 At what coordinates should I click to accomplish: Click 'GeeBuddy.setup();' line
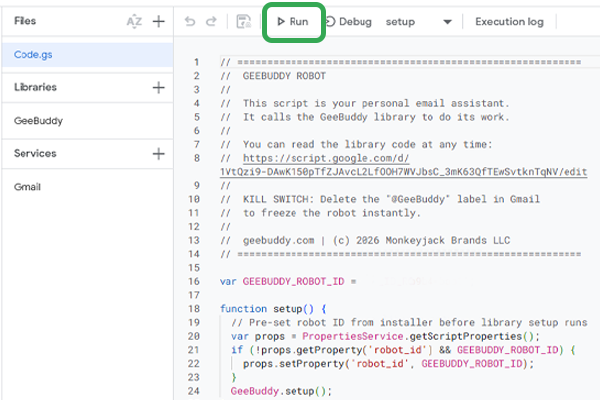281,391
